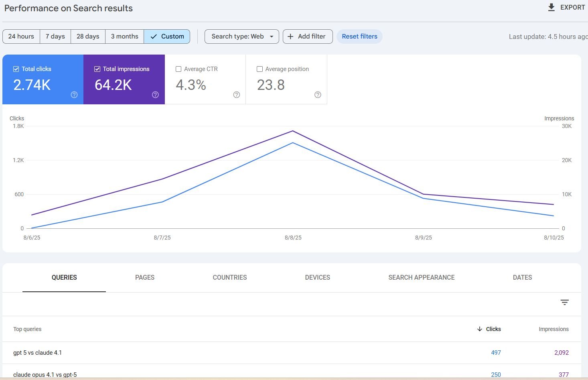The width and height of the screenshot is (588, 380).
Task: Click the 8/8/25 peak on the chart
Action: pyautogui.click(x=293, y=131)
